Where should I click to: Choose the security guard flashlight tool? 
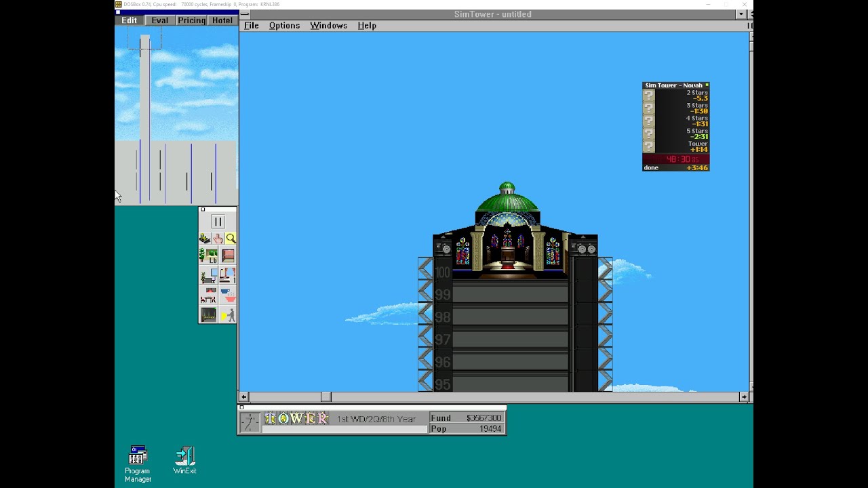227,315
